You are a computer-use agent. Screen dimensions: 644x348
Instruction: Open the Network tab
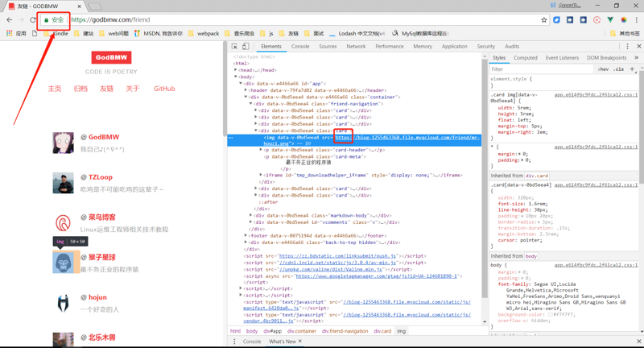[356, 47]
